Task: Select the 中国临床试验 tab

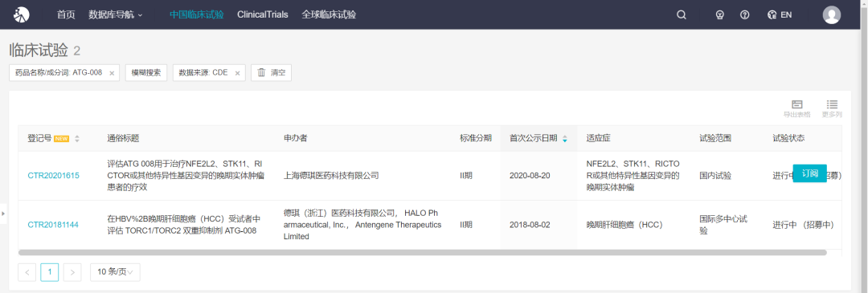Action: (x=197, y=15)
